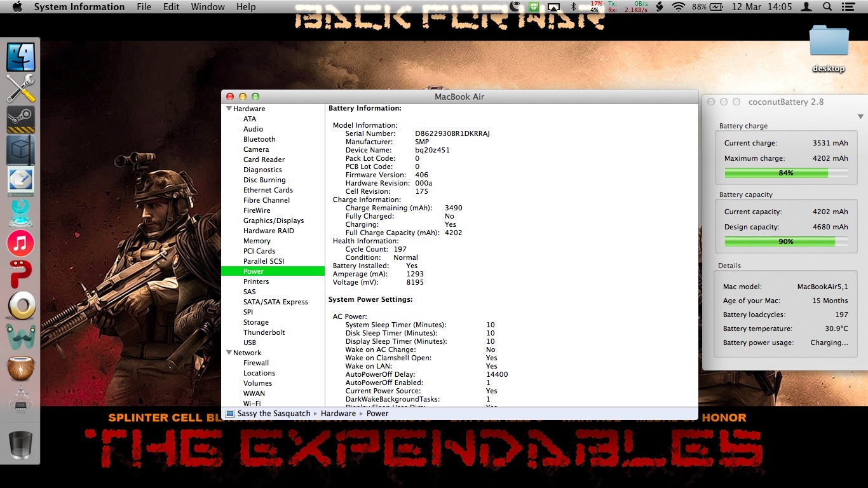Click the Battery charge 84% progress bar
The height and width of the screenshot is (488, 868).
pos(786,173)
